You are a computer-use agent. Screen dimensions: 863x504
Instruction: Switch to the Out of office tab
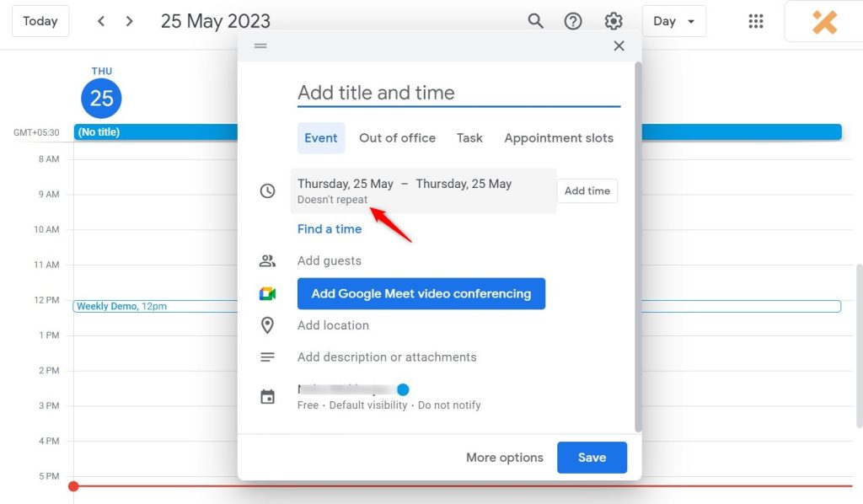click(x=398, y=138)
